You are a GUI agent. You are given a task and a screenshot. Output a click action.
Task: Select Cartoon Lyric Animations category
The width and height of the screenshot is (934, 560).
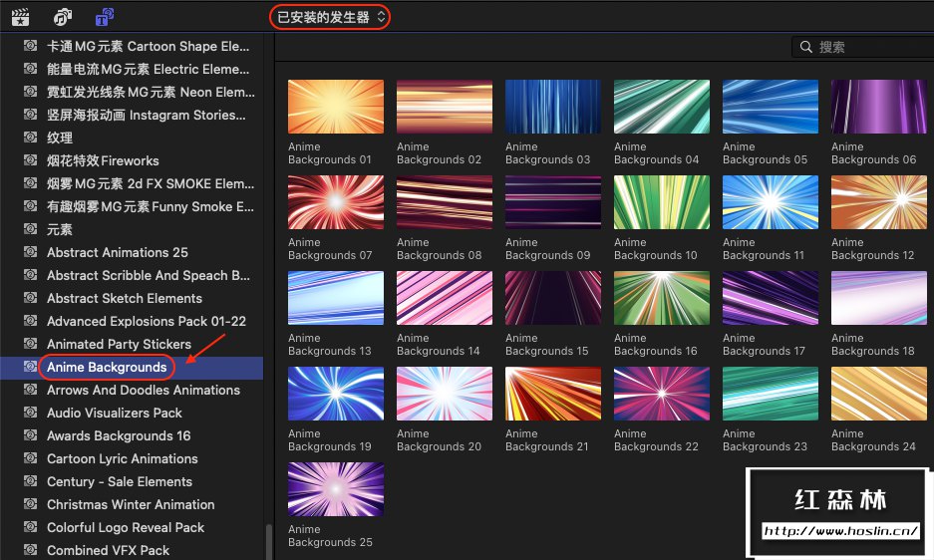point(132,458)
